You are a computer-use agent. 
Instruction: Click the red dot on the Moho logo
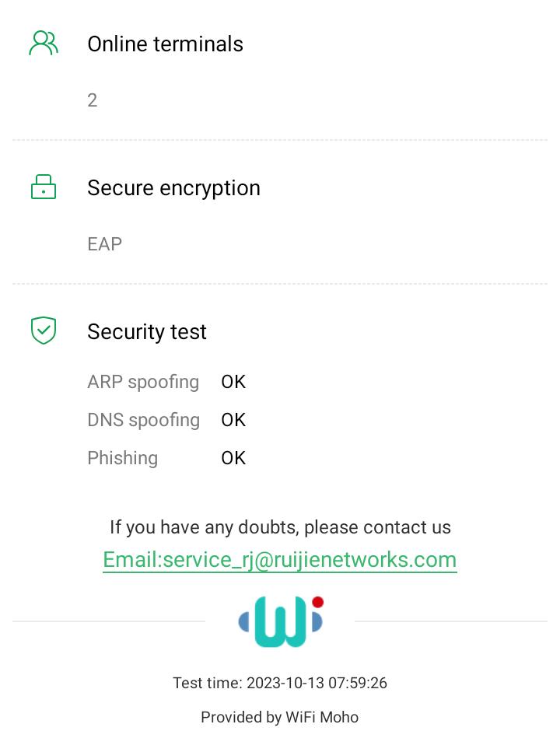tap(317, 603)
